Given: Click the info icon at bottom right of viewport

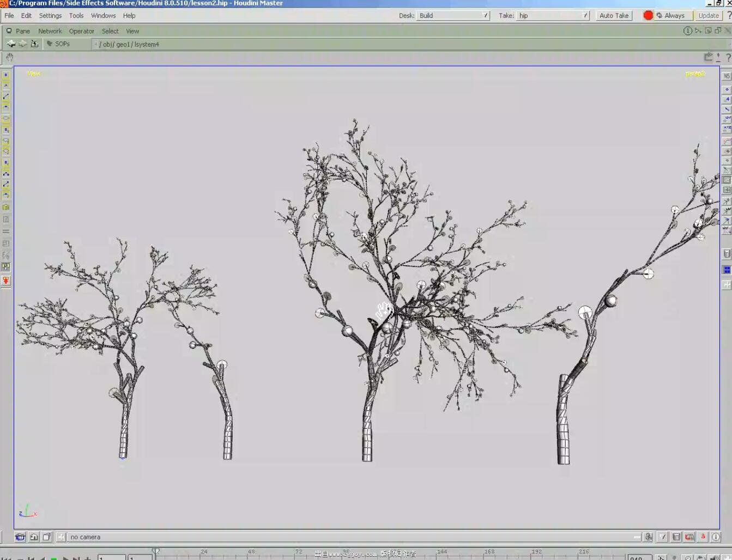Looking at the screenshot, I should (x=716, y=537).
